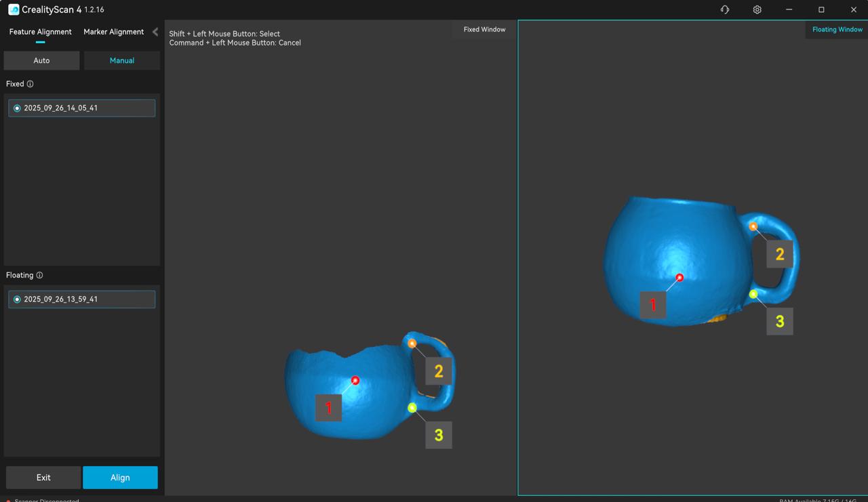Open the Feature Alignment tab

click(x=40, y=32)
